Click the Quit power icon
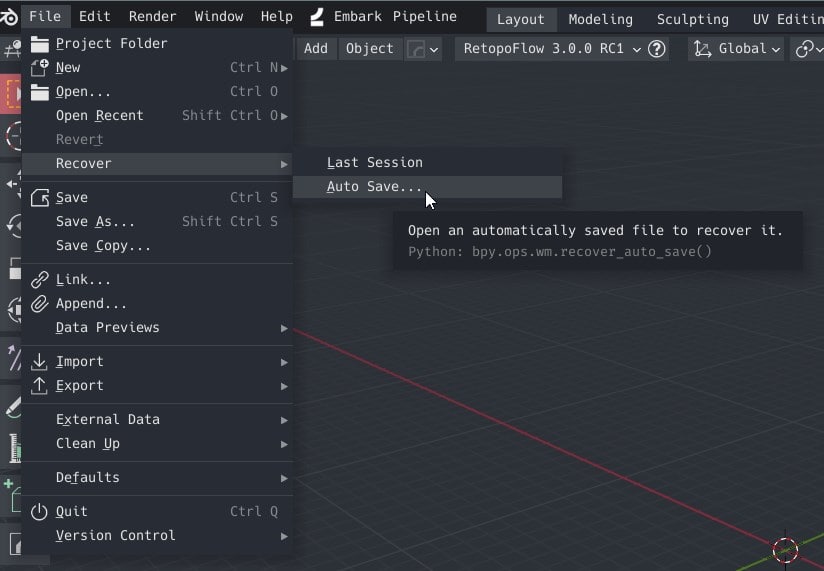 tap(39, 512)
